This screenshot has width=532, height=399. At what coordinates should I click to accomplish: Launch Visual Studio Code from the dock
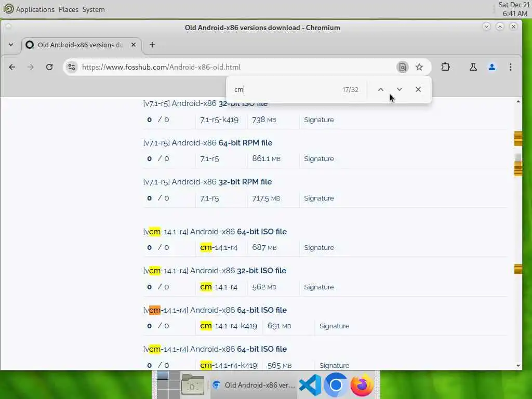[310, 385]
